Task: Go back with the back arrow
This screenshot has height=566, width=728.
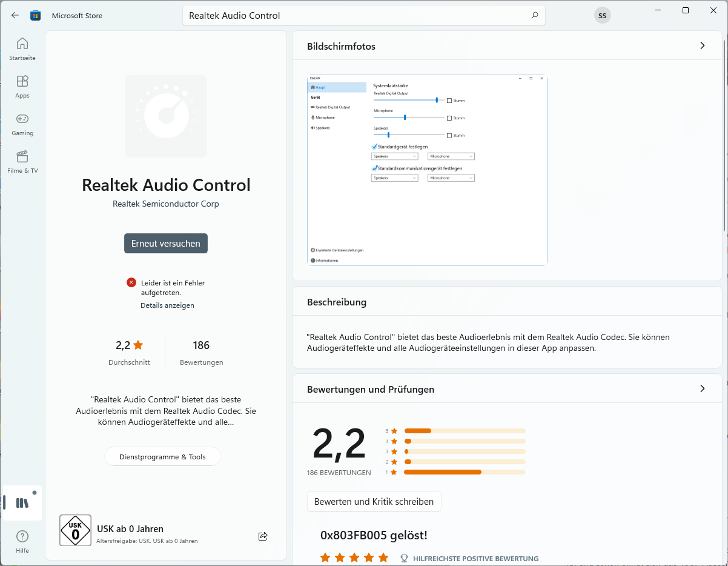Action: click(x=15, y=15)
